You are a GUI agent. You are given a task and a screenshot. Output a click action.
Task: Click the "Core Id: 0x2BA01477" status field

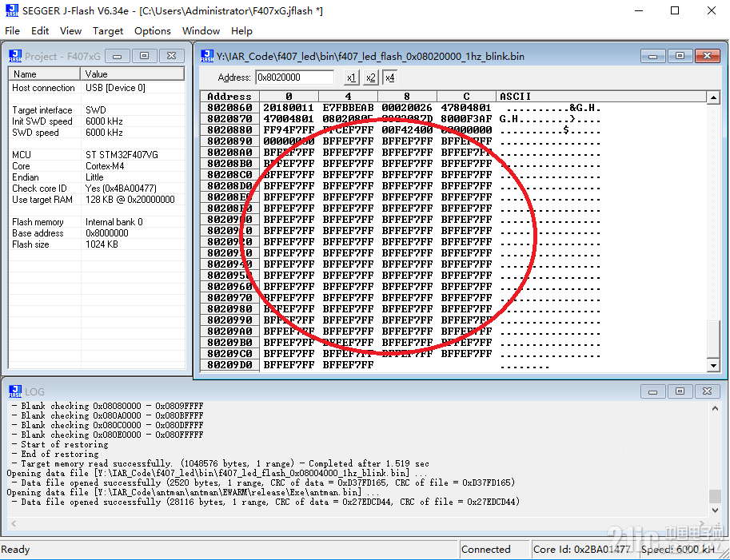[x=582, y=550]
